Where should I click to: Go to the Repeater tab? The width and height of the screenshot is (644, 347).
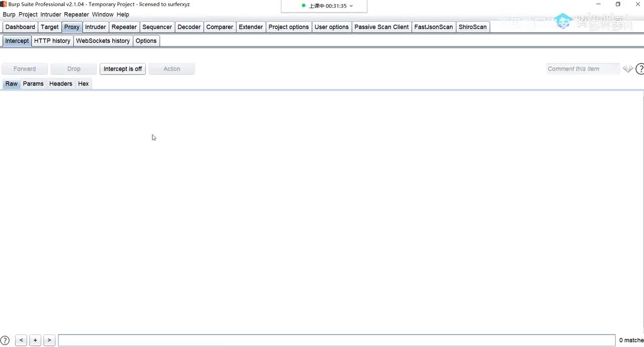tap(124, 27)
